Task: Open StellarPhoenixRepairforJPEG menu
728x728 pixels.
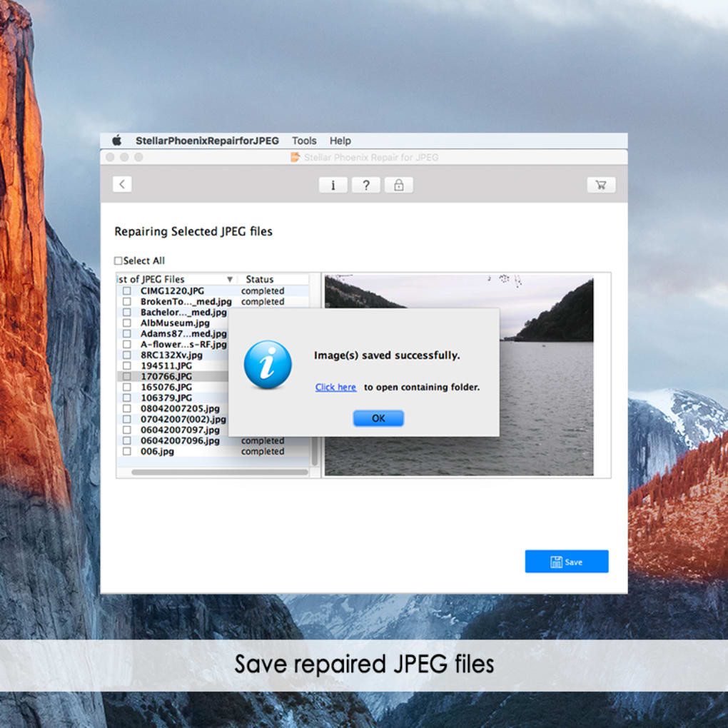Action: (x=207, y=141)
